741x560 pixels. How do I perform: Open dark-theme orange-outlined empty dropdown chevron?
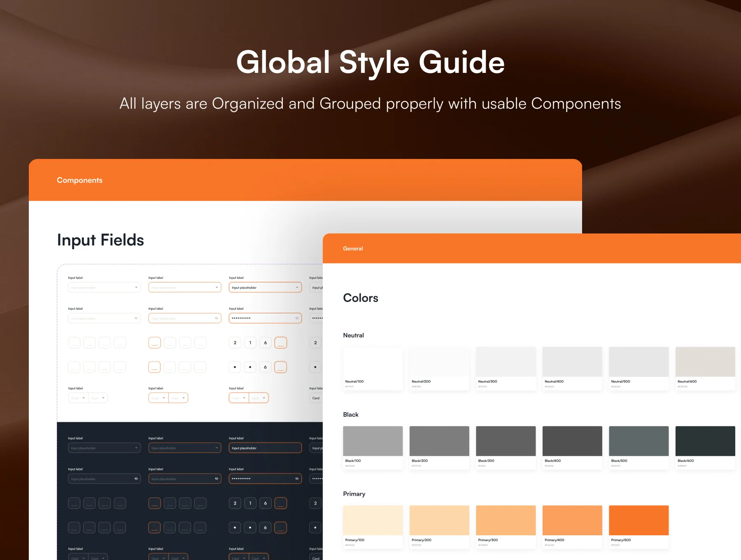pos(217,448)
